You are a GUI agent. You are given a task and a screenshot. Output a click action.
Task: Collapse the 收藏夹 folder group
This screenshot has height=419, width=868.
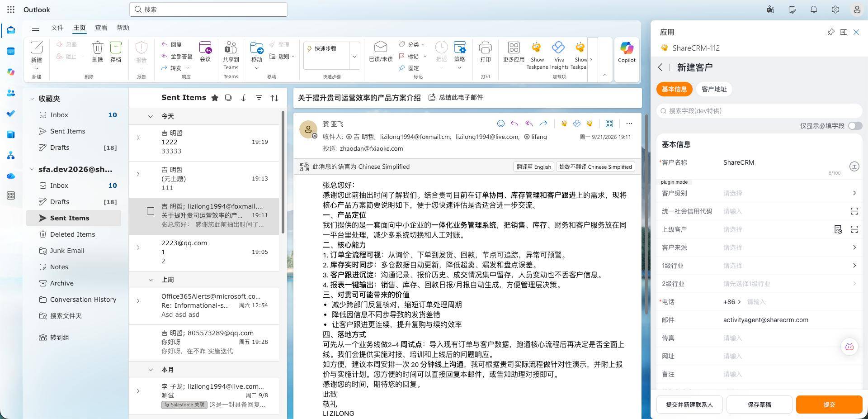32,99
